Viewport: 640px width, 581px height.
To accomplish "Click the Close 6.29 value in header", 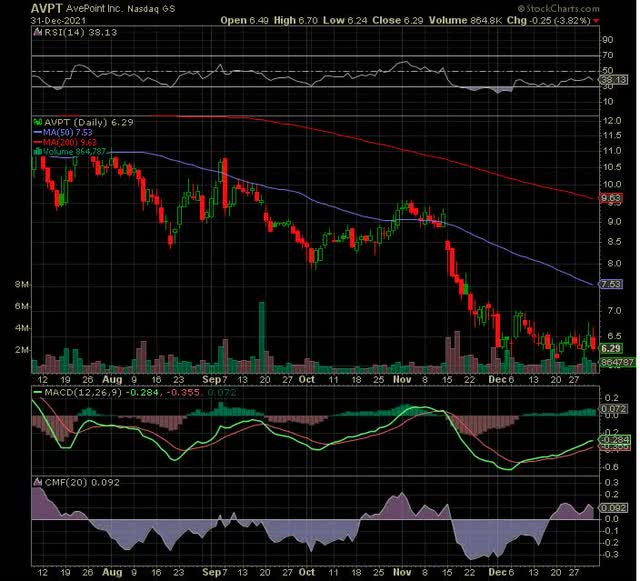I will point(398,20).
